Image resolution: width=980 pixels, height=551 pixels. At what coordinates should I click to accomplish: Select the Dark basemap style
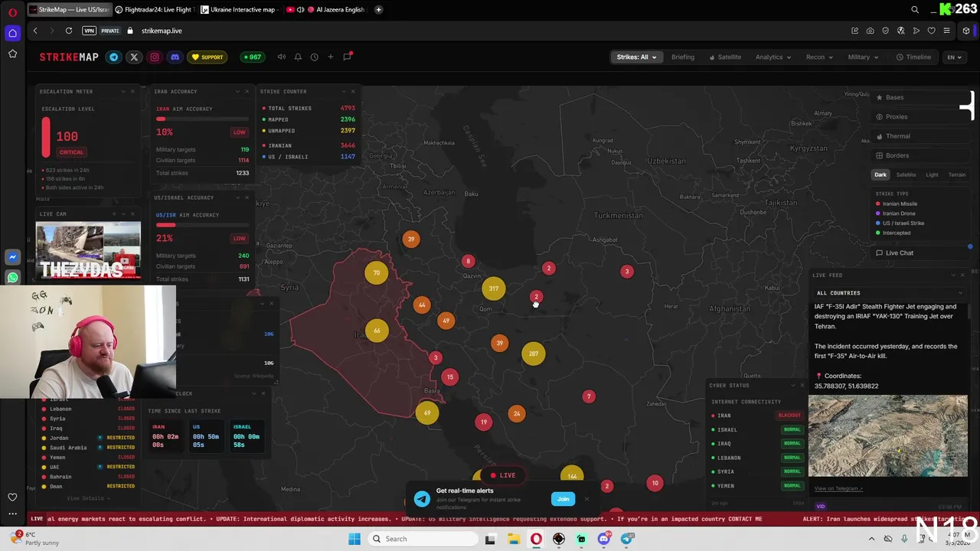tap(880, 174)
